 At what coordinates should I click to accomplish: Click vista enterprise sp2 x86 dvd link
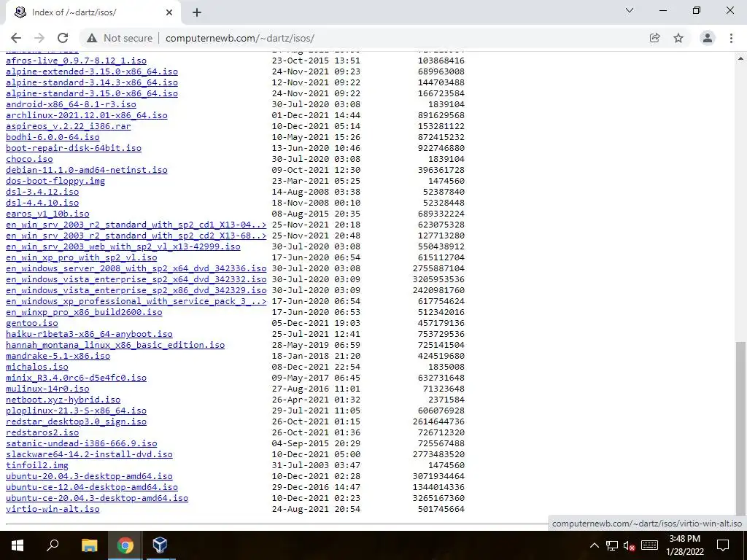136,290
